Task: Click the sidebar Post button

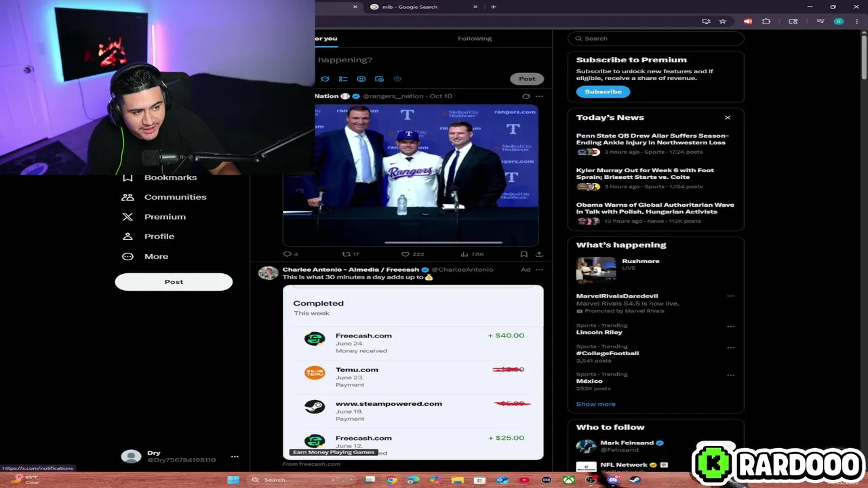Action: (174, 282)
